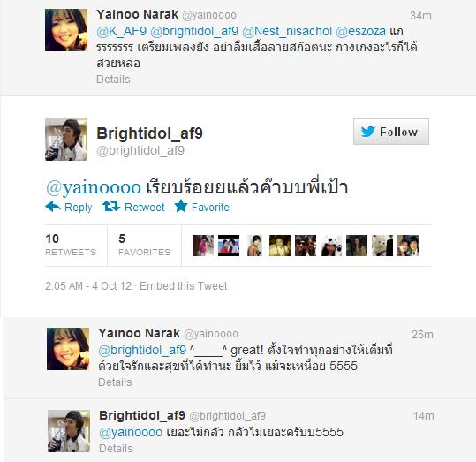Screen dimensions: 476x462
Task: Open the @Nest_nisachol mention link
Action: pos(287,31)
